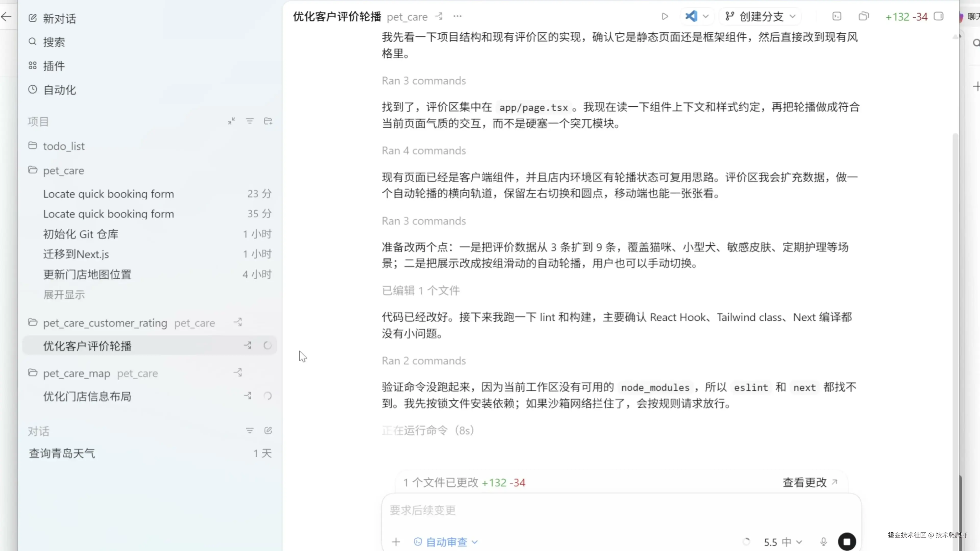Click the microphone voice input icon
The width and height of the screenshot is (980, 551).
(x=823, y=542)
